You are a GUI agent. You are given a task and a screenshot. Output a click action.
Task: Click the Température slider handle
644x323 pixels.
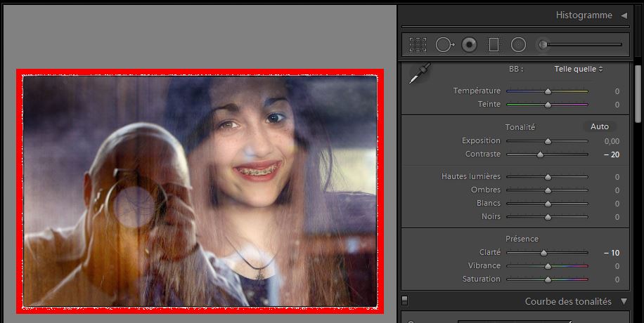point(548,91)
